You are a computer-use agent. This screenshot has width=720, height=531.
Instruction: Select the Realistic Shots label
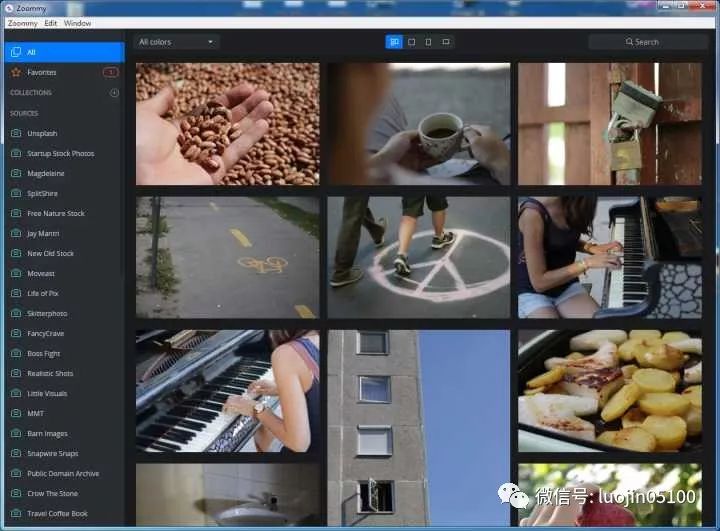(x=50, y=373)
